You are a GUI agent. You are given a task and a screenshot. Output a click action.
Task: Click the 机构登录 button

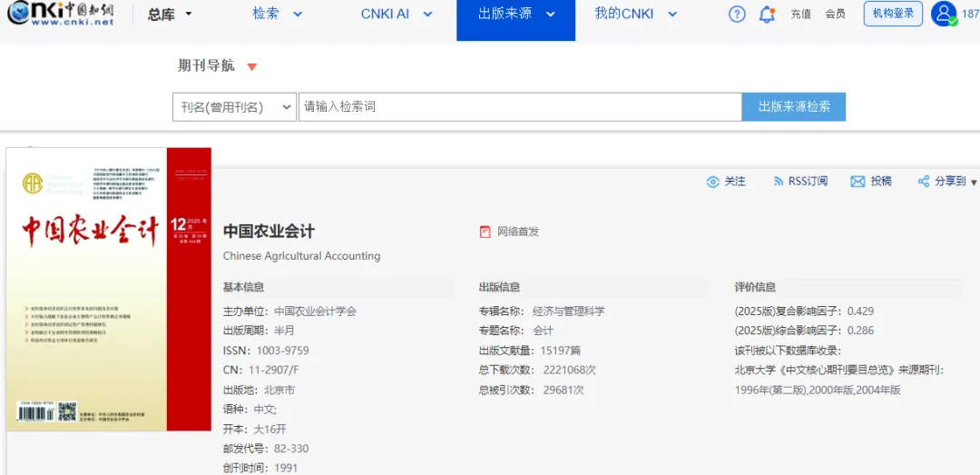[x=893, y=14]
